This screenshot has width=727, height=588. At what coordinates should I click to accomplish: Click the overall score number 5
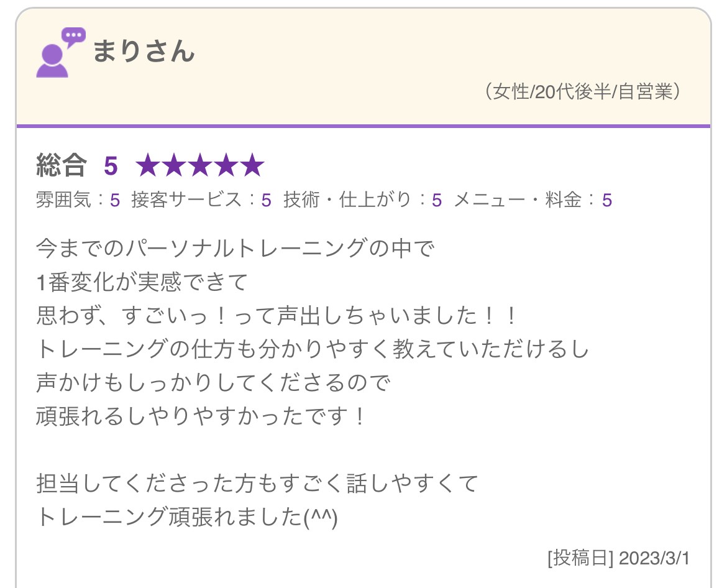click(x=111, y=165)
